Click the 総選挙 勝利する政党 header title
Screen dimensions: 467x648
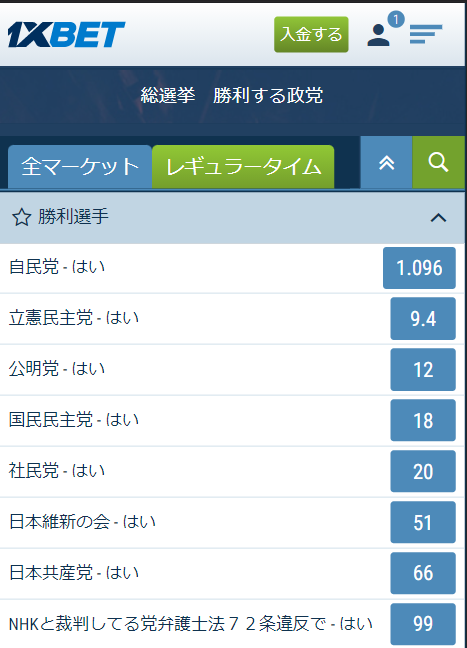(232, 95)
